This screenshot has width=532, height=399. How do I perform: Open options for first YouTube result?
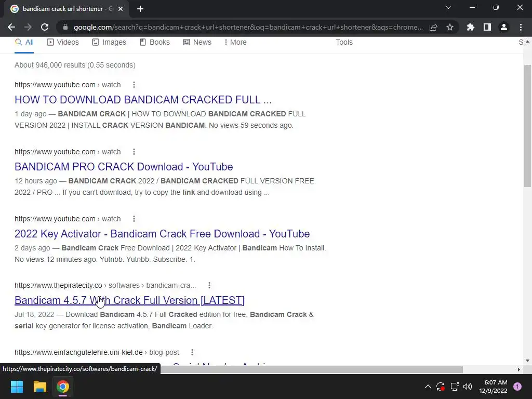click(134, 85)
